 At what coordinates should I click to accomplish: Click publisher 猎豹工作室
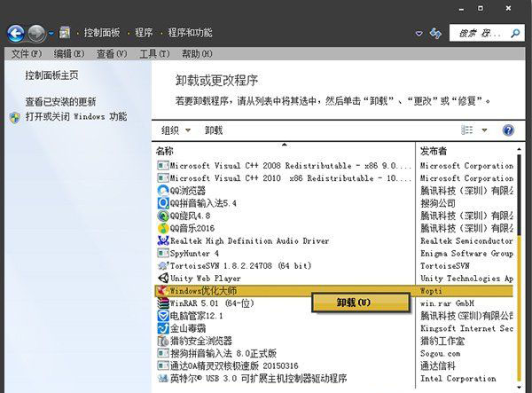tap(442, 341)
